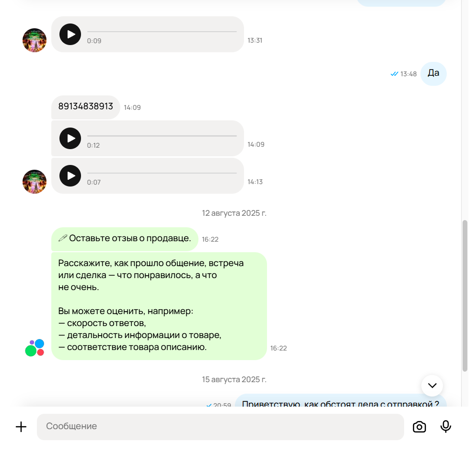This screenshot has height=456, width=476.
Task: Play the 0:09 voice message
Action: [70, 35]
